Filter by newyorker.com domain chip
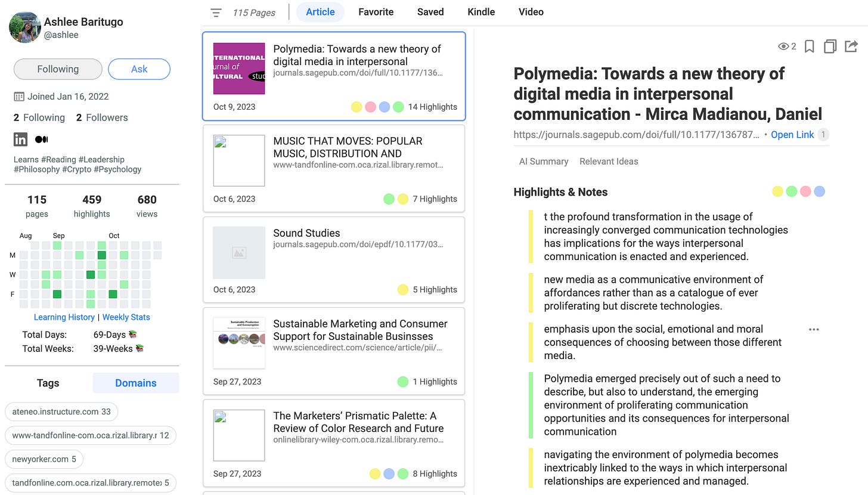Viewport: 868px width, 495px height. click(x=44, y=459)
